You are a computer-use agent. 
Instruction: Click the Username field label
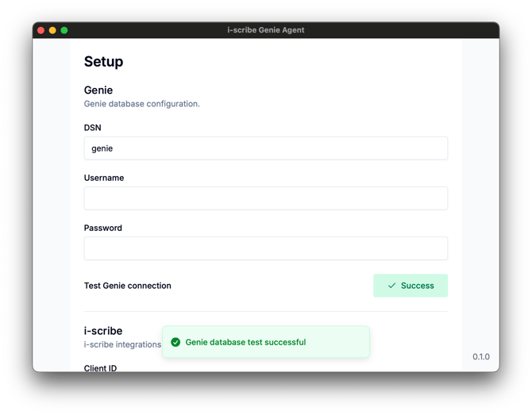coord(104,178)
